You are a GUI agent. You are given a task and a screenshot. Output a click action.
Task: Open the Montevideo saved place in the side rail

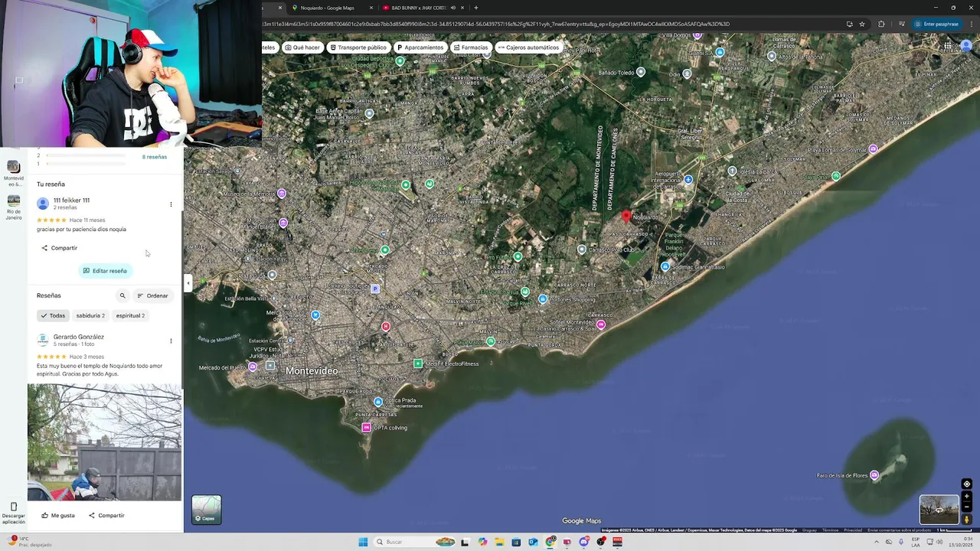tap(13, 174)
